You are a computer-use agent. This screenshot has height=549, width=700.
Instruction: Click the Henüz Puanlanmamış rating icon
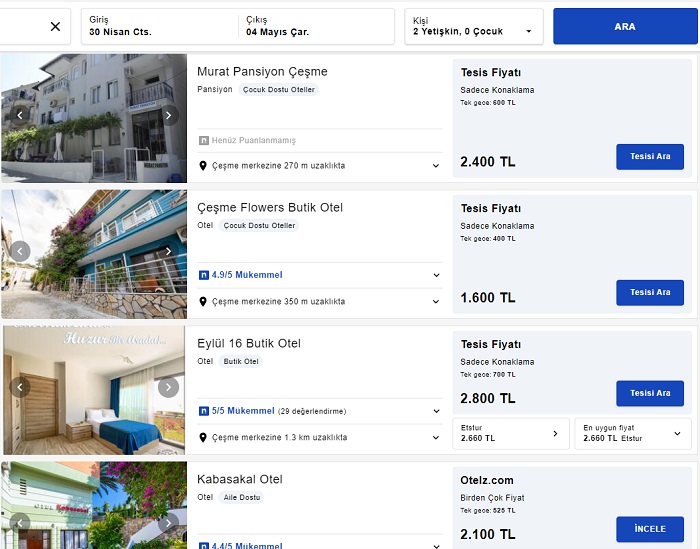click(203, 141)
